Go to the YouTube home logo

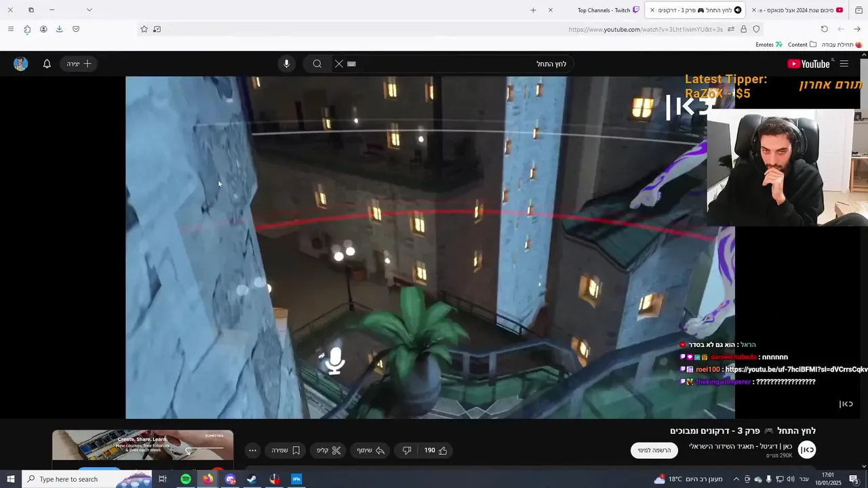808,64
